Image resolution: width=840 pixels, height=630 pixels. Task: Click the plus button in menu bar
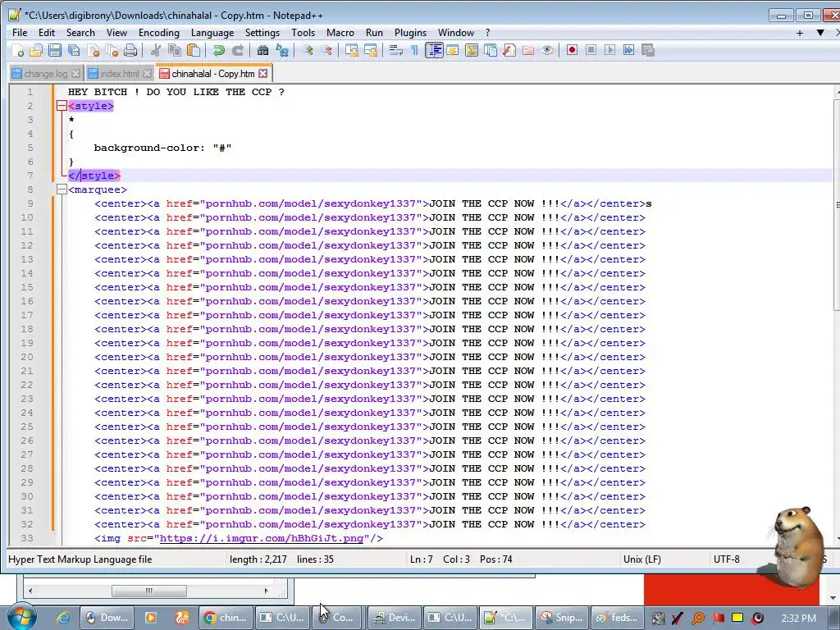click(800, 33)
